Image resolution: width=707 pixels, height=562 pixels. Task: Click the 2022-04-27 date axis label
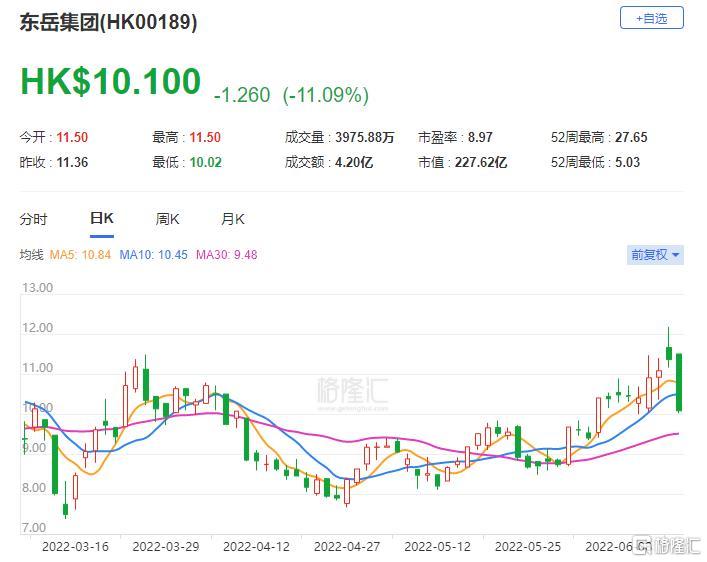pos(347,547)
